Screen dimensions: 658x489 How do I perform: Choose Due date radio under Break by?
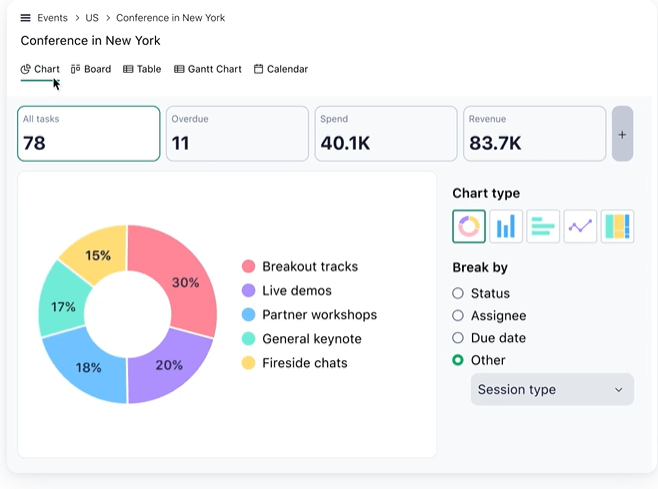(458, 337)
